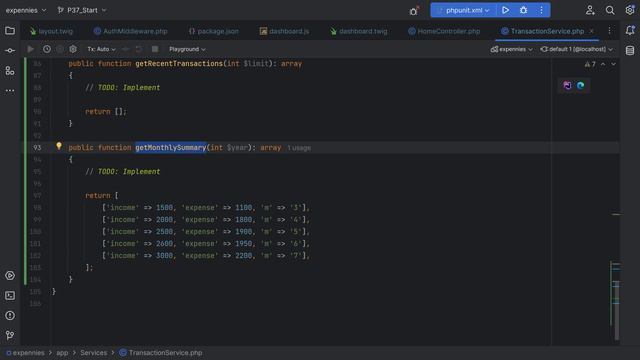Open the Git tool window
640x360 pixels.
(x=10, y=336)
